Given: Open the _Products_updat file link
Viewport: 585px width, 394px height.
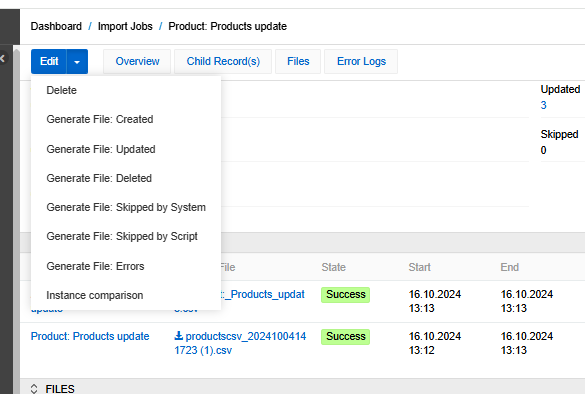Looking at the screenshot, I should (263, 294).
